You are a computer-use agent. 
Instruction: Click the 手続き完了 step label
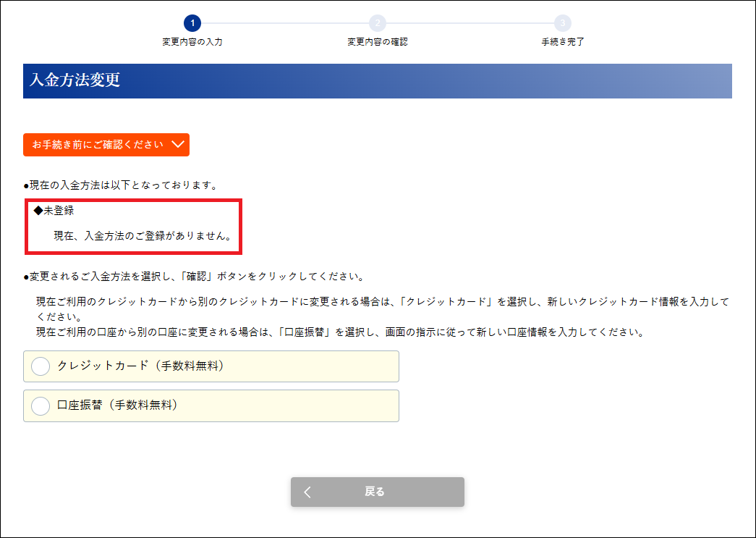coord(562,42)
